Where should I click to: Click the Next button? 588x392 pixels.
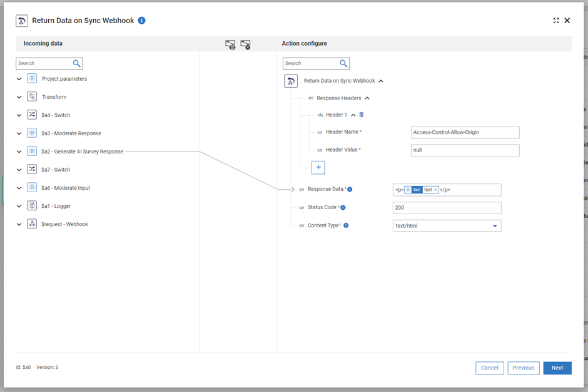tap(557, 368)
